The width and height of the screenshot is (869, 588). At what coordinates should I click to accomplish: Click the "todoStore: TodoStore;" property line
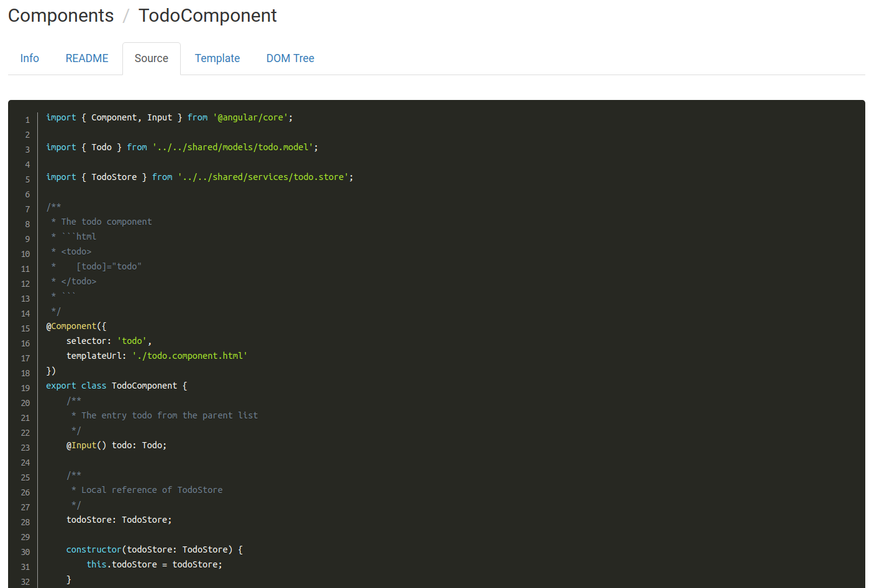click(119, 520)
